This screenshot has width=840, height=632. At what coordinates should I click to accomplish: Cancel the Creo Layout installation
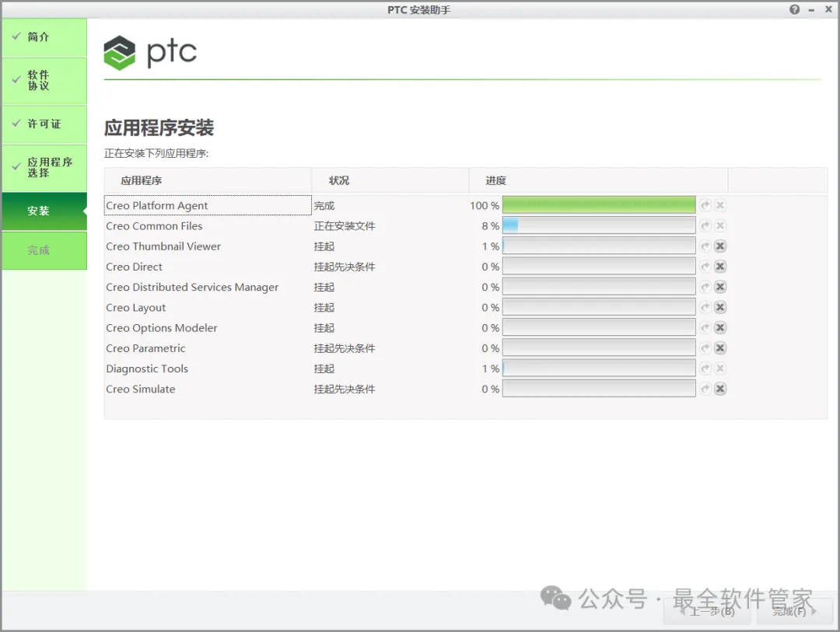tap(720, 307)
